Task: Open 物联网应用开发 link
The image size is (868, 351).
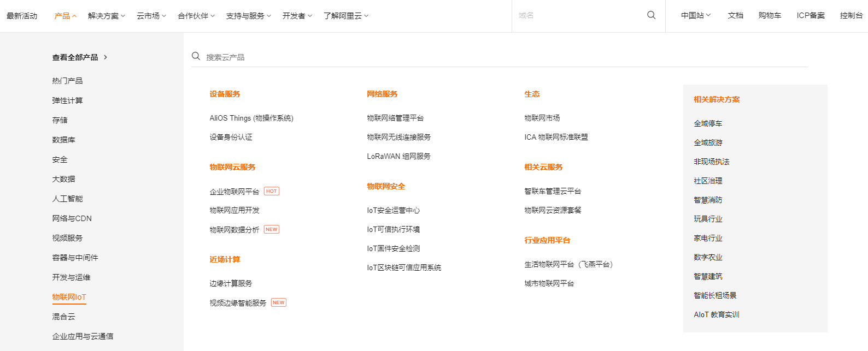Action: tap(234, 210)
